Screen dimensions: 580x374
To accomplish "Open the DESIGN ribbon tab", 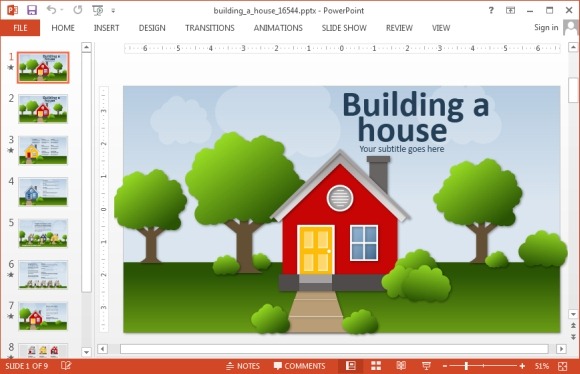I will [152, 28].
